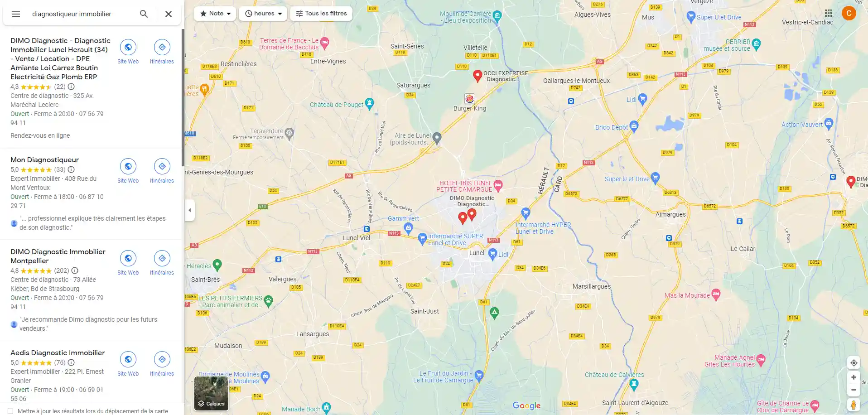Viewport: 868px width, 415px height.
Task: Click Rendez-vous en ligne link
Action: [40, 135]
